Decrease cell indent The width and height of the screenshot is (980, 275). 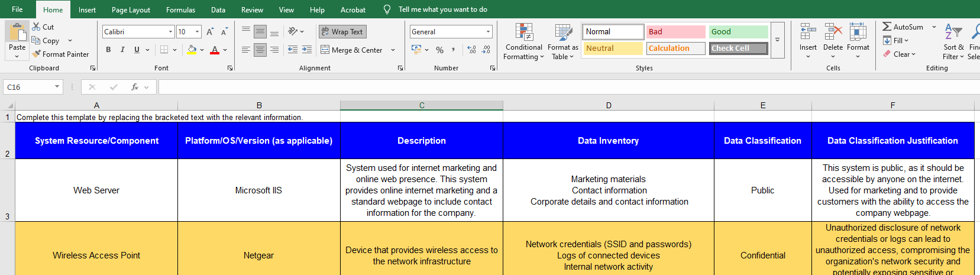click(293, 50)
